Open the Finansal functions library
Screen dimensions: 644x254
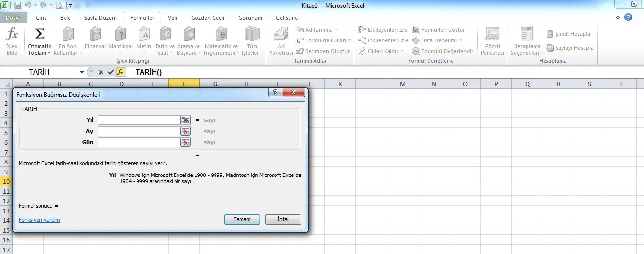[x=95, y=41]
